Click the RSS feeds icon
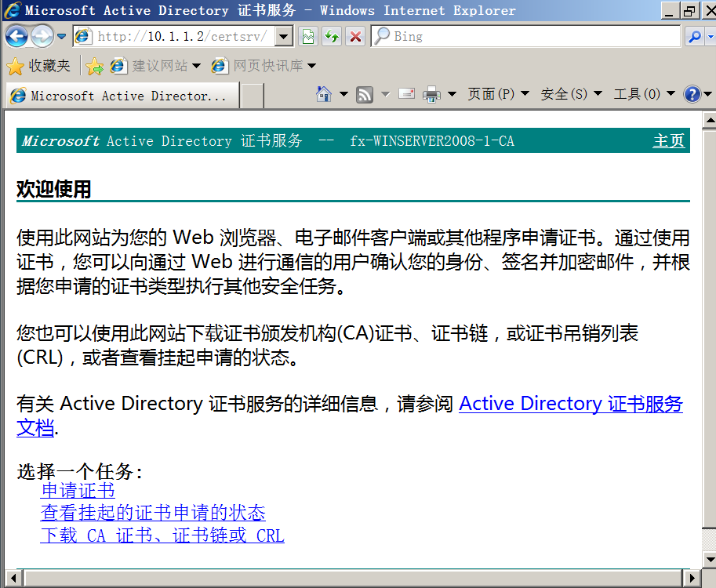Image resolution: width=716 pixels, height=588 pixels. coord(365,95)
